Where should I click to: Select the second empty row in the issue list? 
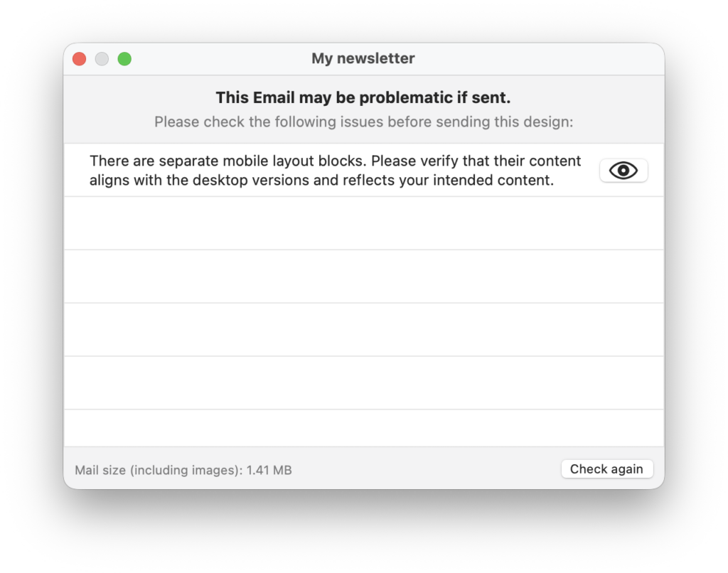coord(363,277)
